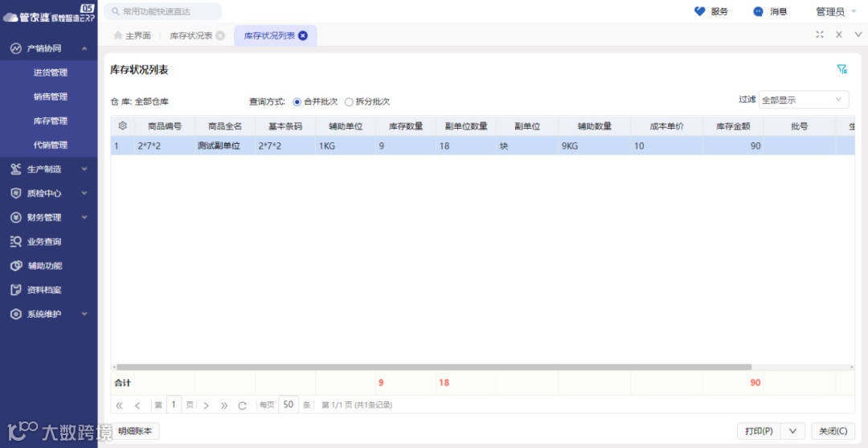The height and width of the screenshot is (448, 868).
Task: Jump to last page icon
Action: (x=224, y=405)
